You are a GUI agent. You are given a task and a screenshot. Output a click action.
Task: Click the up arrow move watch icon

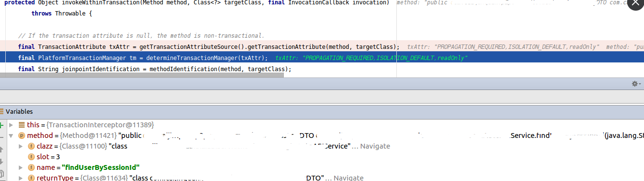tap(1, 149)
